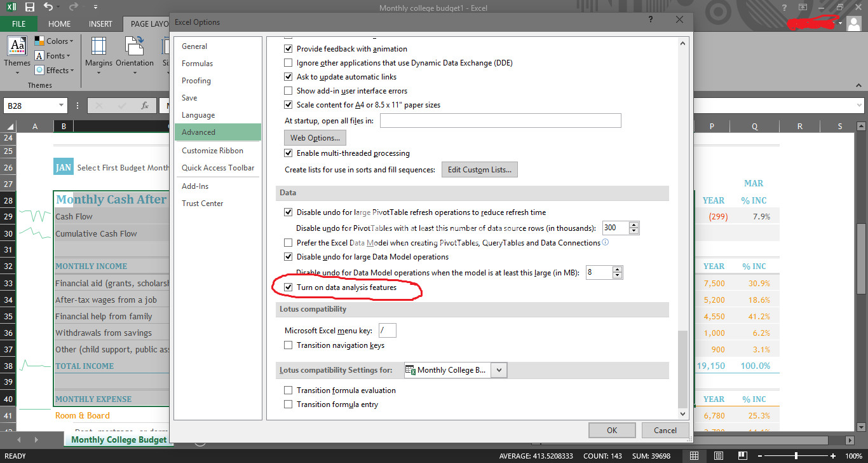Screen dimensions: 868x463
Task: Click the Data Model info icon
Action: (x=606, y=242)
